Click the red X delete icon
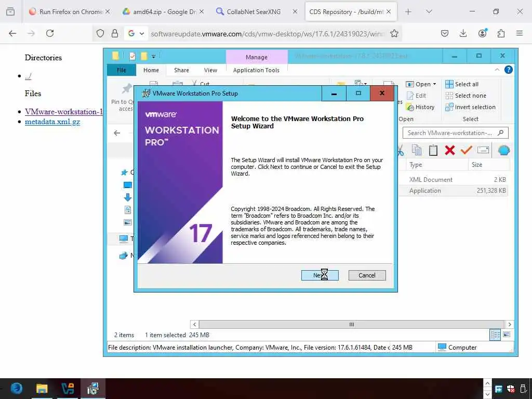Viewport: 532px width, 399px height. point(450,150)
